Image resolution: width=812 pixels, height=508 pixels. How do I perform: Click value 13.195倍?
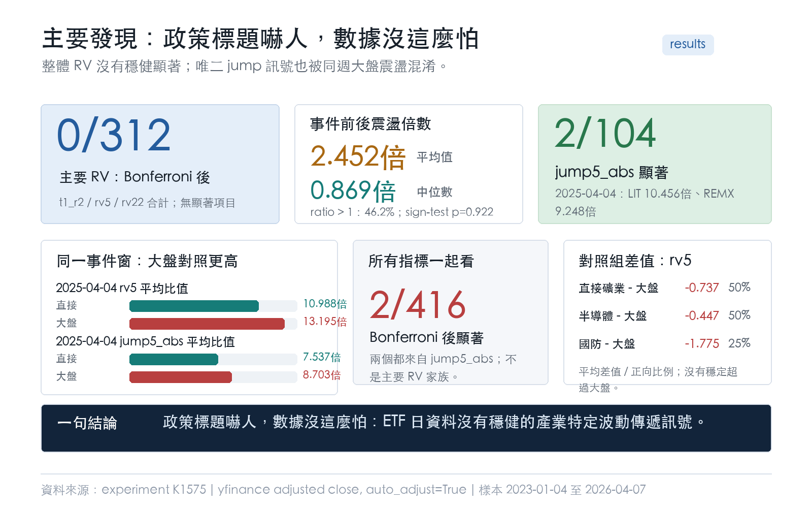click(x=325, y=322)
